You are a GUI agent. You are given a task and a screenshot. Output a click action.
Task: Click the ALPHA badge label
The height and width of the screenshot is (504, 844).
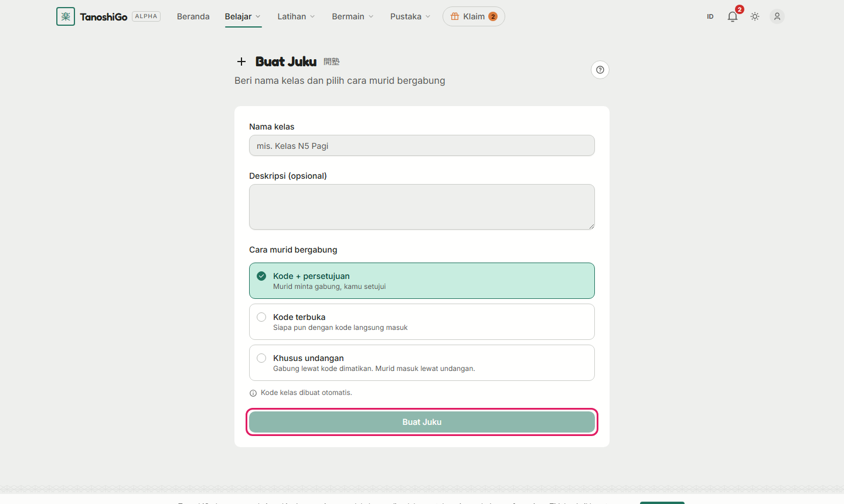tap(147, 16)
